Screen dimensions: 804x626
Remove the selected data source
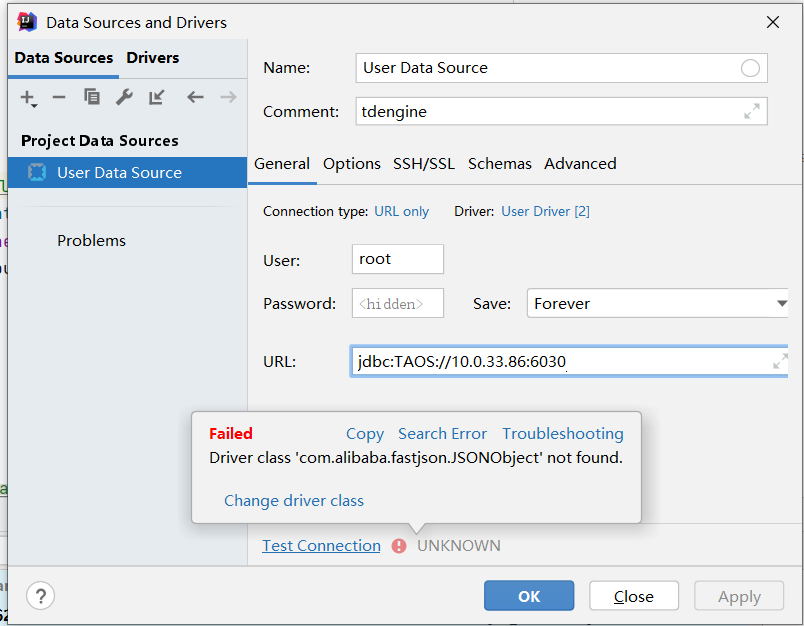coord(57,98)
